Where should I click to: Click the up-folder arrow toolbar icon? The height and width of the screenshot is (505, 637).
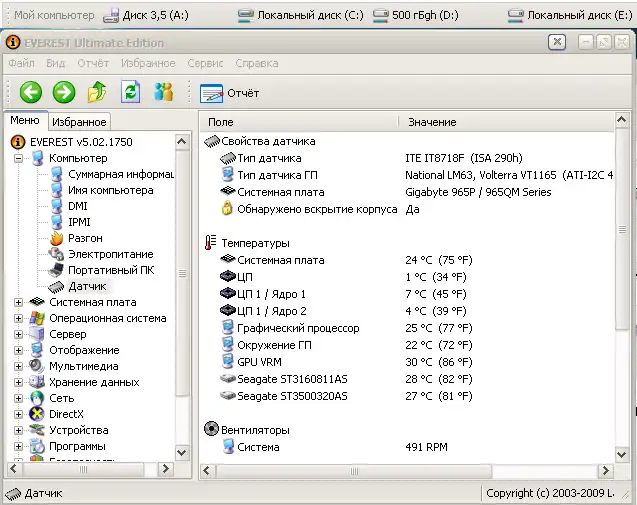pos(97,93)
